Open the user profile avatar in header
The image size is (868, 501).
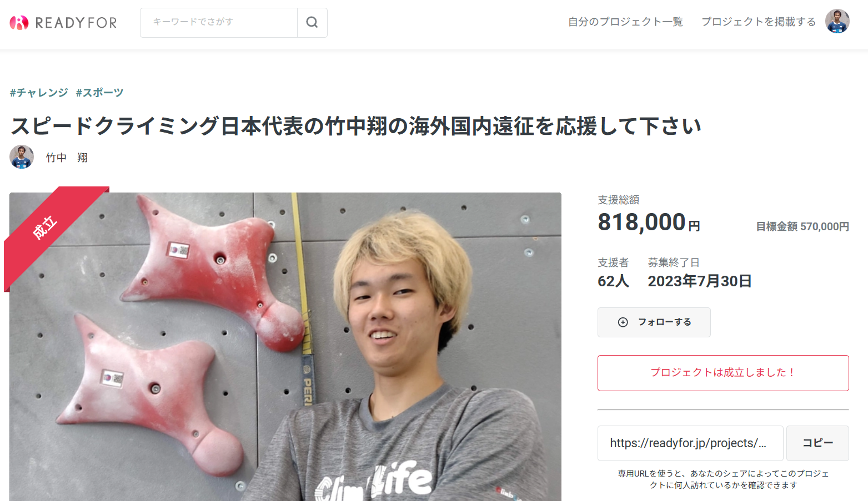[837, 22]
